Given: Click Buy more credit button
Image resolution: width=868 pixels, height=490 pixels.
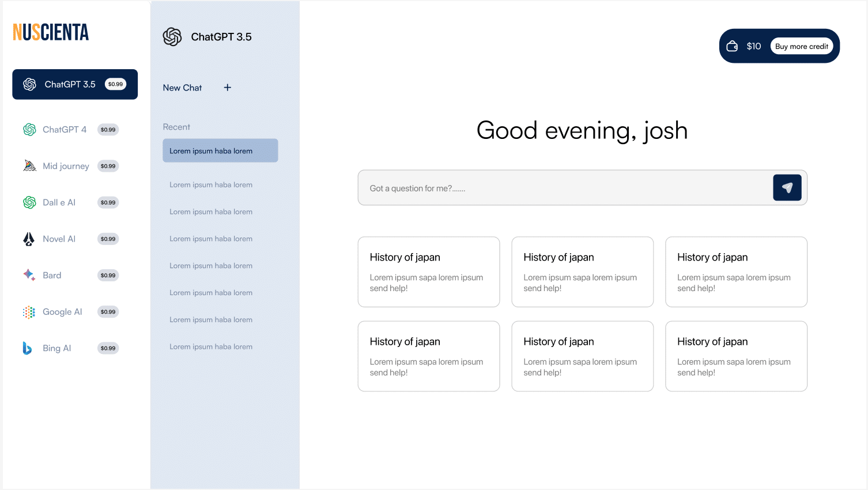Looking at the screenshot, I should (x=802, y=46).
